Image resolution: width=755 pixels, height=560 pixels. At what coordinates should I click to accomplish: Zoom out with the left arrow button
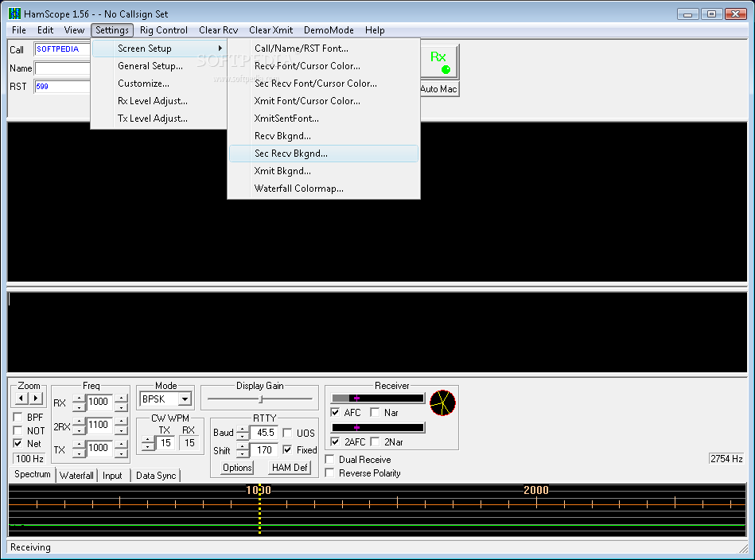point(21,399)
